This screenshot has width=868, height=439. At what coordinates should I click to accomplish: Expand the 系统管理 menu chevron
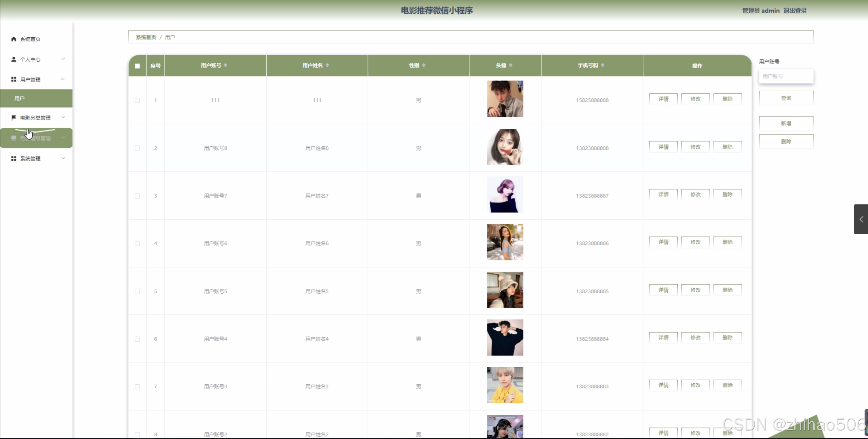coord(63,158)
